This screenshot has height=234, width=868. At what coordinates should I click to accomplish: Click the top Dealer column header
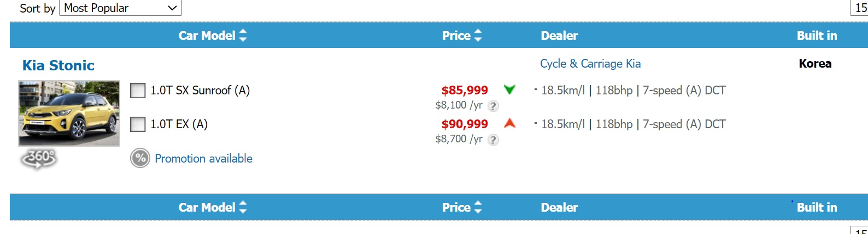click(559, 35)
